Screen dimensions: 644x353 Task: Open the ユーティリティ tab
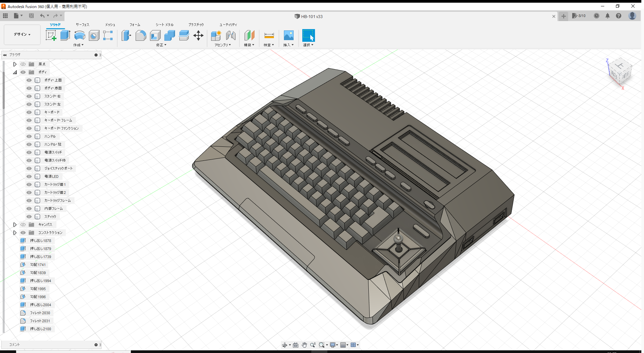[x=228, y=24]
